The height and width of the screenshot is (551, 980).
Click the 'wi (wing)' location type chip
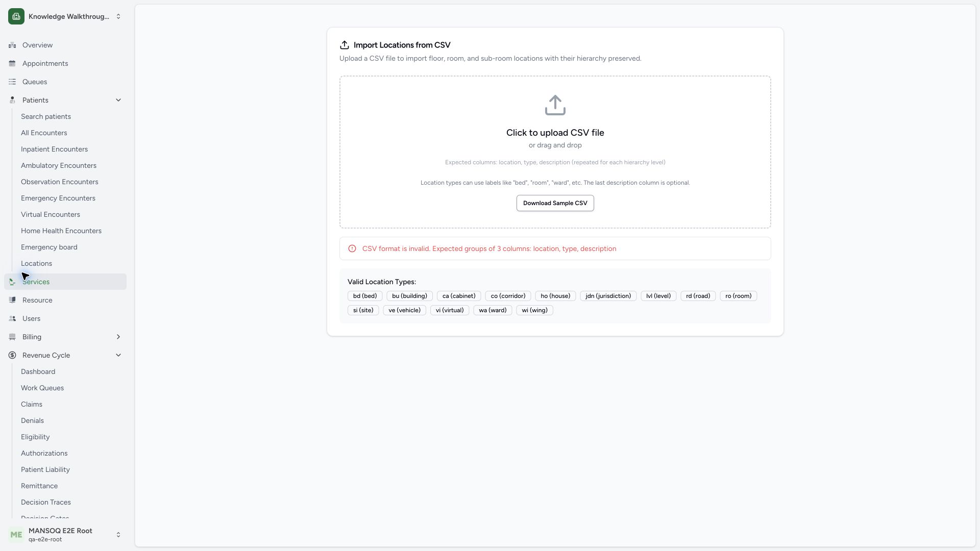pos(535,310)
